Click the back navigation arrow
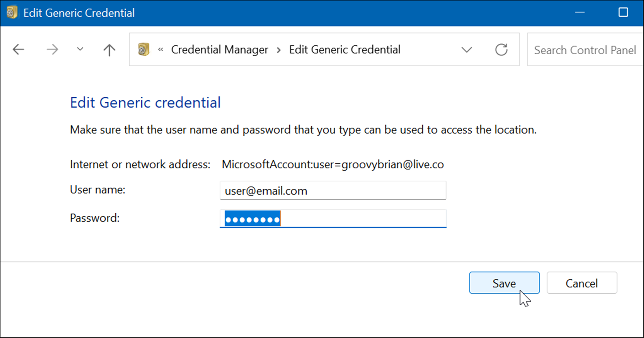 coord(18,49)
